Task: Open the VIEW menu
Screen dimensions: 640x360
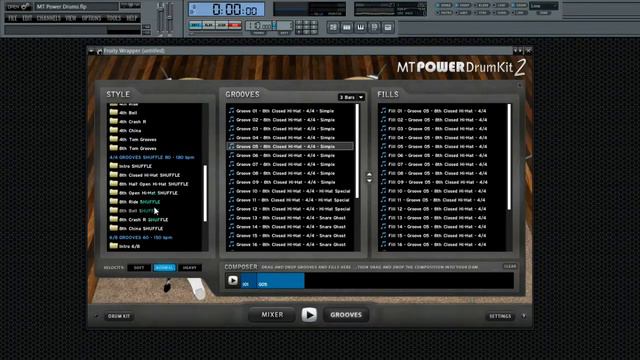Action: click(71, 18)
